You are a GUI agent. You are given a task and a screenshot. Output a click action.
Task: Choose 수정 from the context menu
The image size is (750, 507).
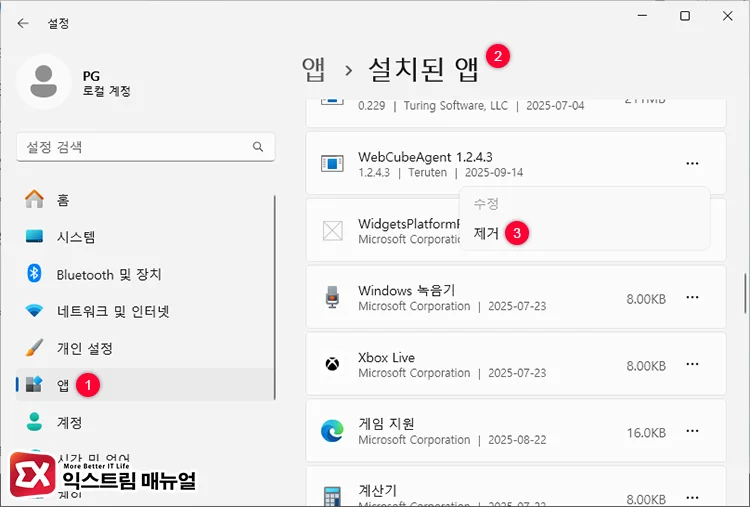click(486, 204)
